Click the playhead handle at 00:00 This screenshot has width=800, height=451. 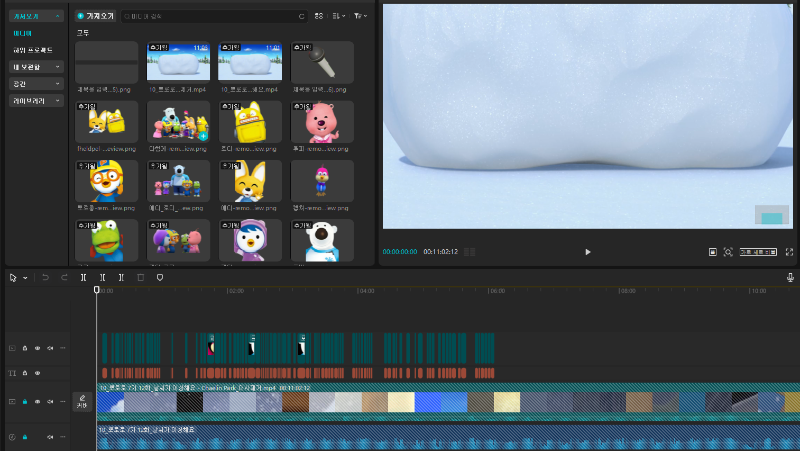(x=96, y=290)
